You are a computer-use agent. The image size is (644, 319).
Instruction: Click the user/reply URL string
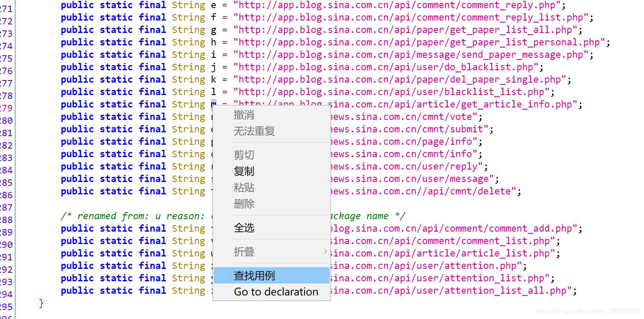[407, 167]
